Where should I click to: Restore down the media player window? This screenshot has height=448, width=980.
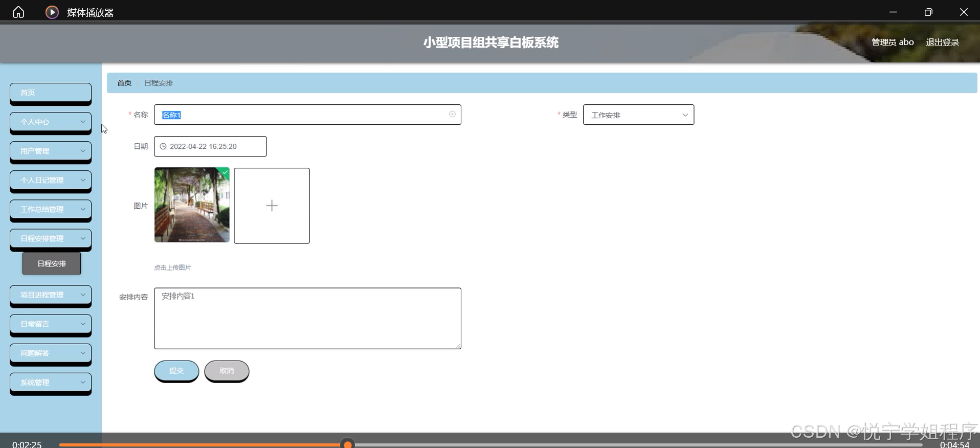pyautogui.click(x=928, y=12)
